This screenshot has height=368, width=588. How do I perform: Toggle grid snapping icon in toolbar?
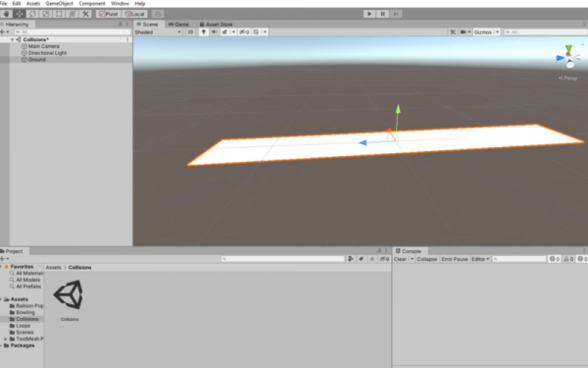(x=158, y=14)
